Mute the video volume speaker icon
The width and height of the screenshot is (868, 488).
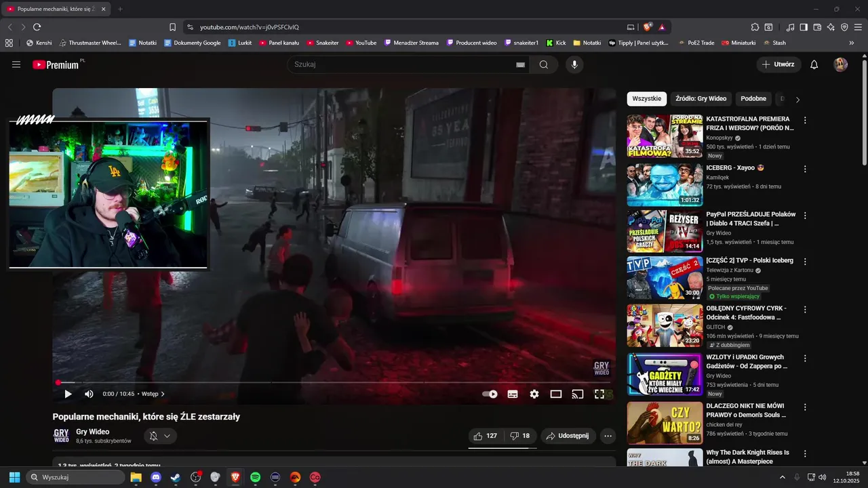89,394
